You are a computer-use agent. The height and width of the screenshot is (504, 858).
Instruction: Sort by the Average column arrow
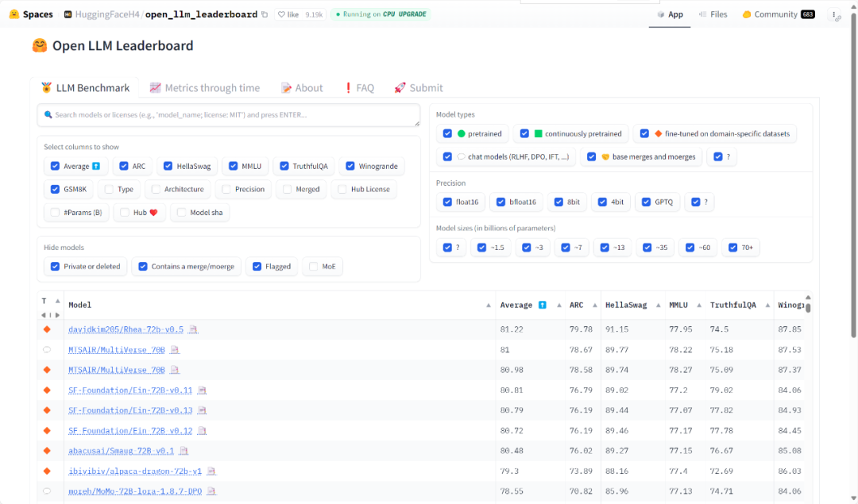558,305
